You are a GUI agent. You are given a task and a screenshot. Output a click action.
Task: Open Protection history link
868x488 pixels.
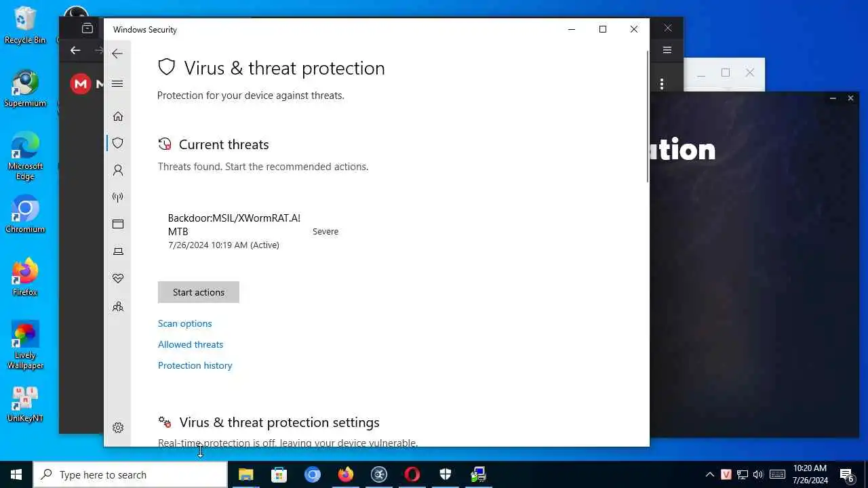pos(195,365)
